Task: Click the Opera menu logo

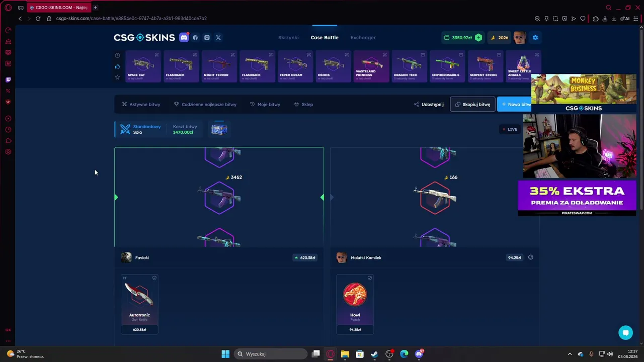Action: [8, 8]
